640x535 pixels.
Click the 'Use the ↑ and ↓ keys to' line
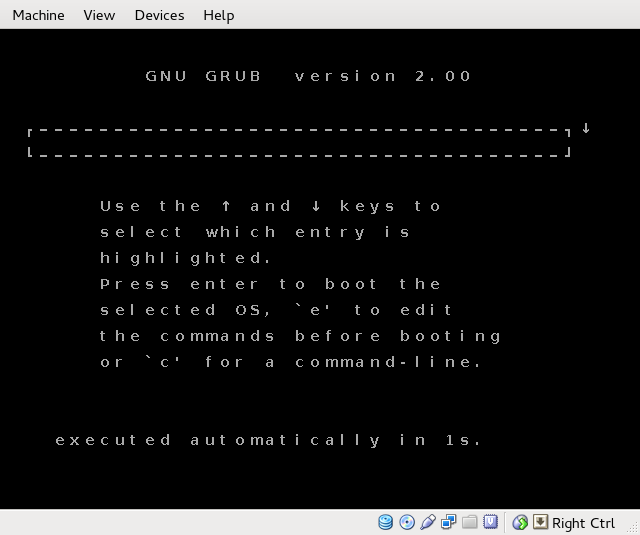point(270,206)
